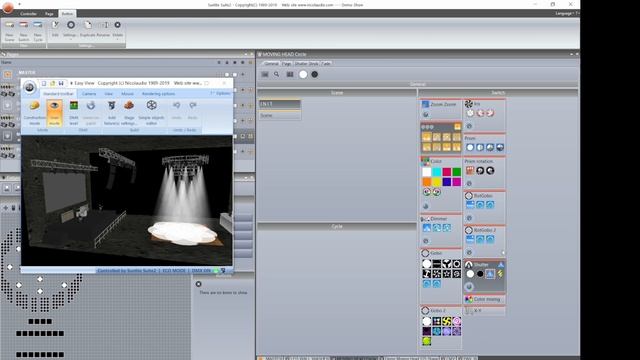Click the Duplicate ribbon button

tap(87, 29)
